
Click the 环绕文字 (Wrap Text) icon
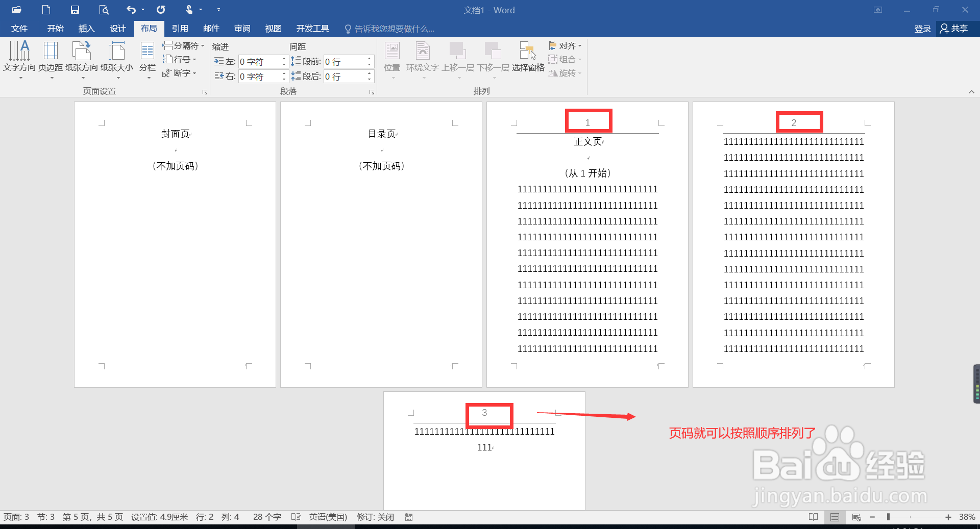(x=422, y=57)
